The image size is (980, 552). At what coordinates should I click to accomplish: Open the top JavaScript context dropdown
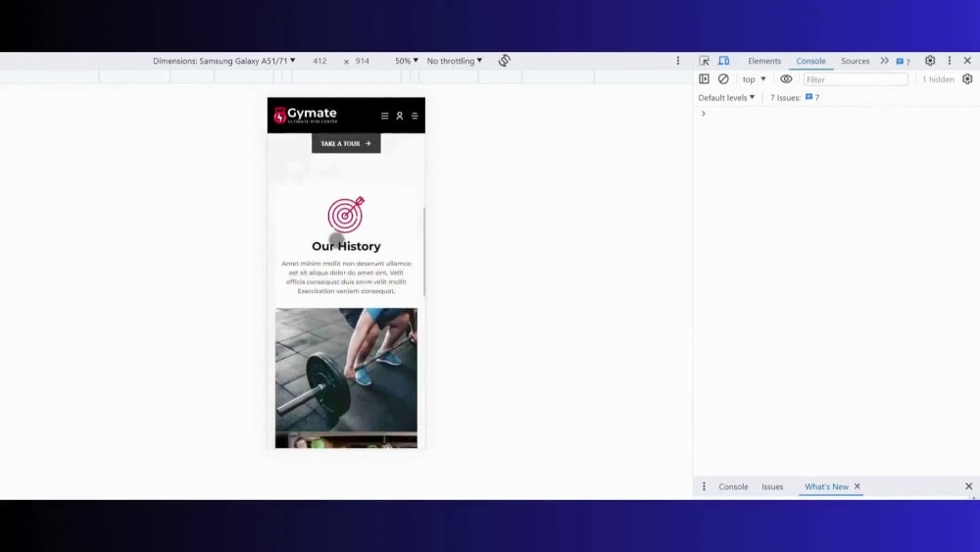(754, 79)
